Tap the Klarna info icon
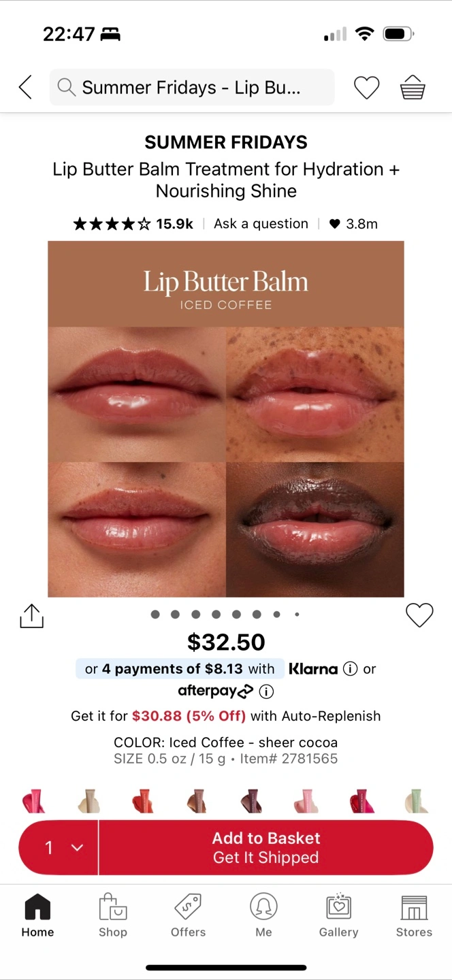 pos(350,669)
